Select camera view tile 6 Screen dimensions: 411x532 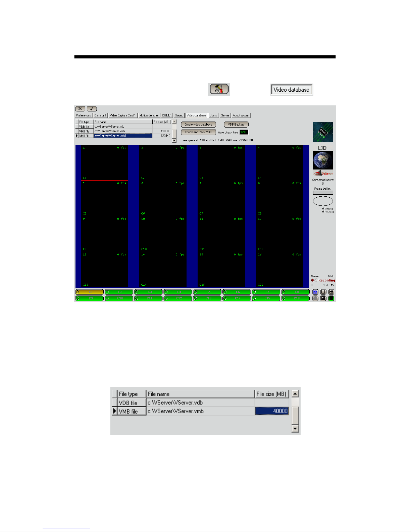point(163,198)
